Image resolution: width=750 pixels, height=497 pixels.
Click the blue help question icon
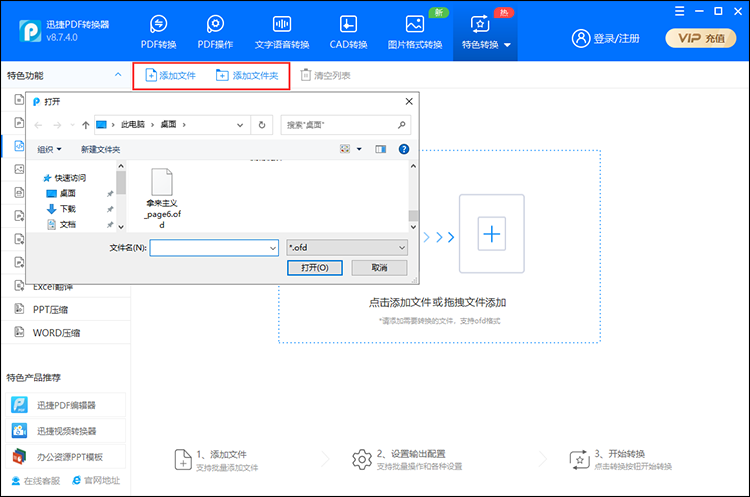[x=404, y=149]
